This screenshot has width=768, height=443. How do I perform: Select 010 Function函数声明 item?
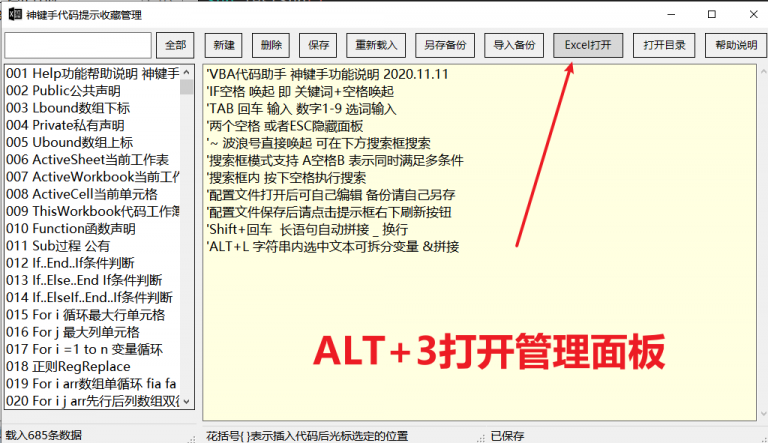coord(70,229)
